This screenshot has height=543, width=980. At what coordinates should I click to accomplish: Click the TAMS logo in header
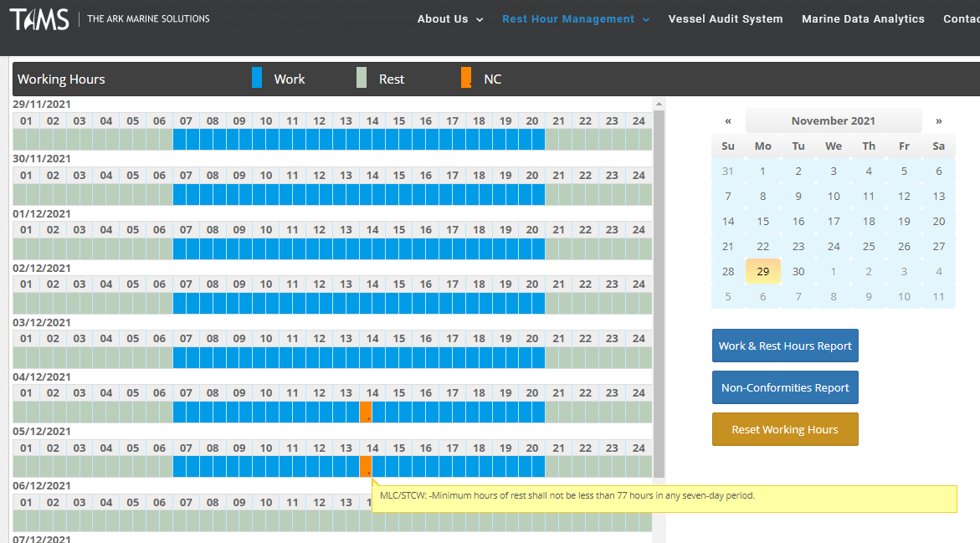click(x=39, y=19)
